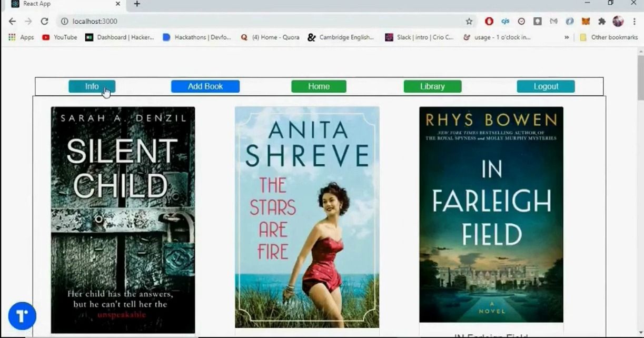
Task: View site information for localhost
Action: point(64,22)
